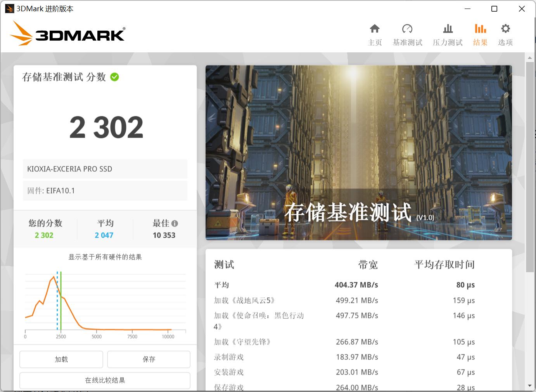Click your score value 2 302
Viewport: 536px width, 392px height.
click(44, 235)
